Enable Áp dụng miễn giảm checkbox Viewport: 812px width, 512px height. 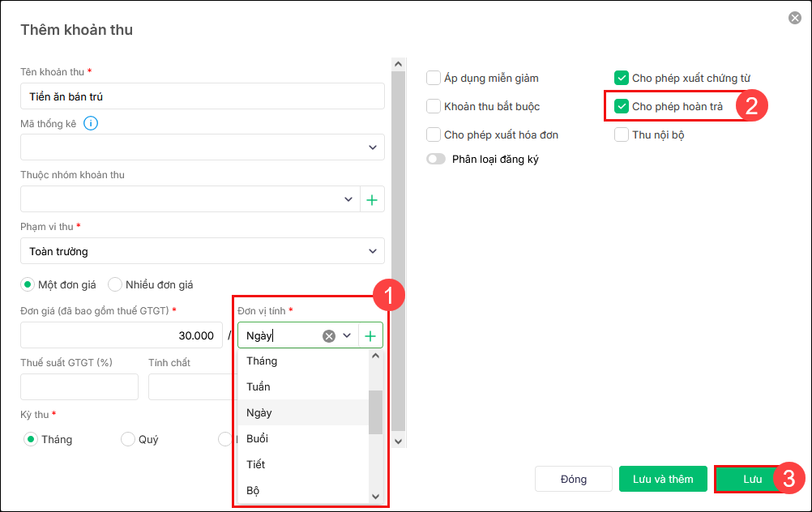pyautogui.click(x=434, y=79)
